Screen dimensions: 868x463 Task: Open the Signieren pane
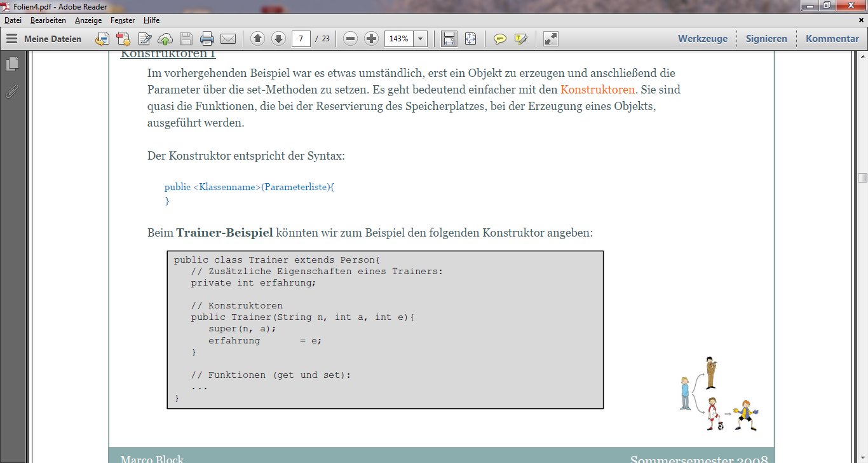pos(766,39)
